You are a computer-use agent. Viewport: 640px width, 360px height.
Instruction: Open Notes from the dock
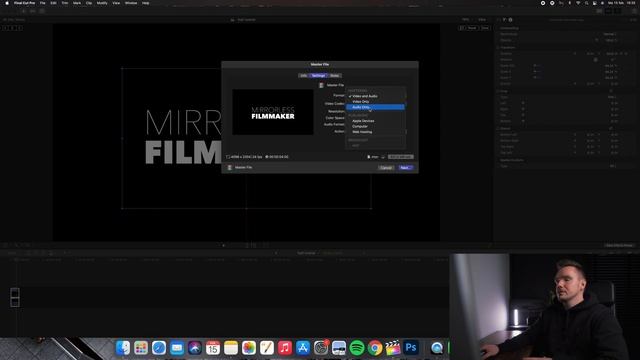(x=231, y=348)
